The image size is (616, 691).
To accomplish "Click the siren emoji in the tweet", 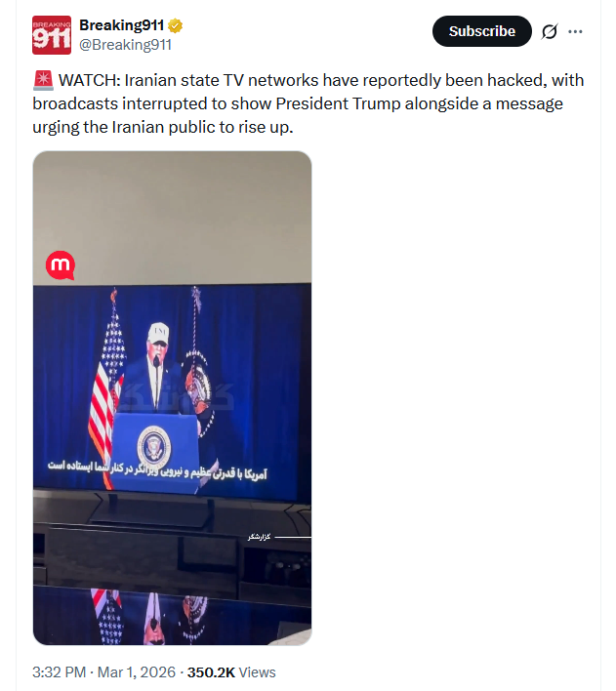I will coord(43,81).
